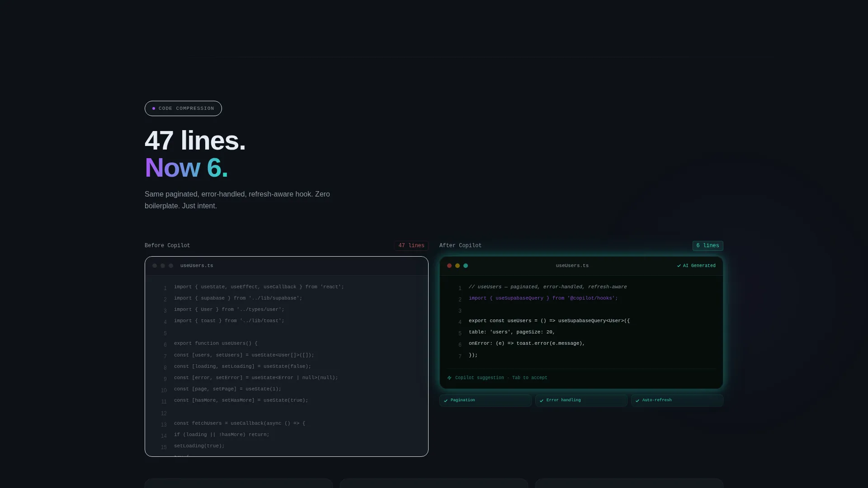
Task: Click the teal window dot in After Copilot editor
Action: click(x=466, y=266)
